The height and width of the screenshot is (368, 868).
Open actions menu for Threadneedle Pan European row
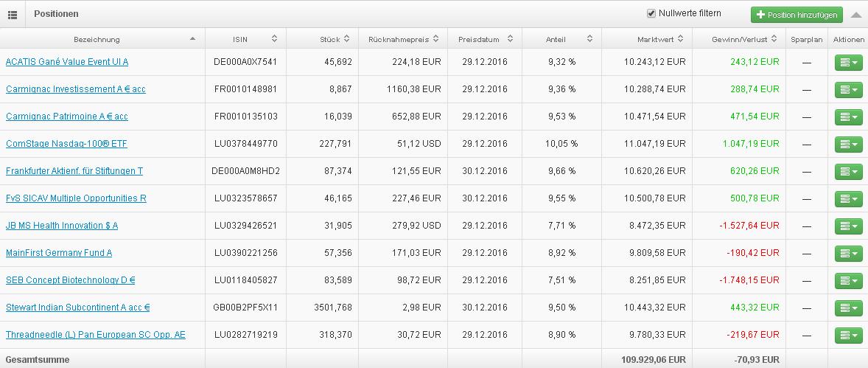[x=848, y=336]
